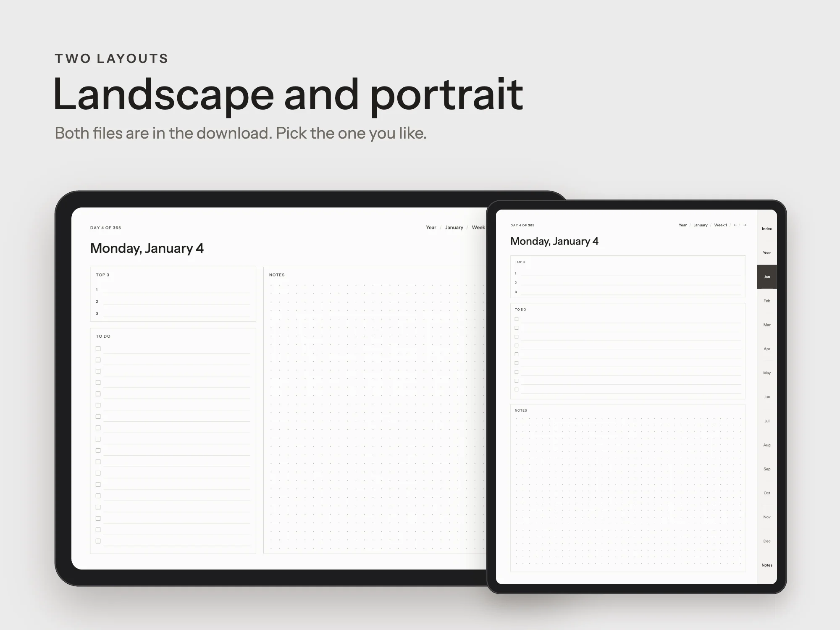The width and height of the screenshot is (840, 630).
Task: Click 'DAY 4 OF 365' label on landscape tablet
Action: pyautogui.click(x=105, y=228)
